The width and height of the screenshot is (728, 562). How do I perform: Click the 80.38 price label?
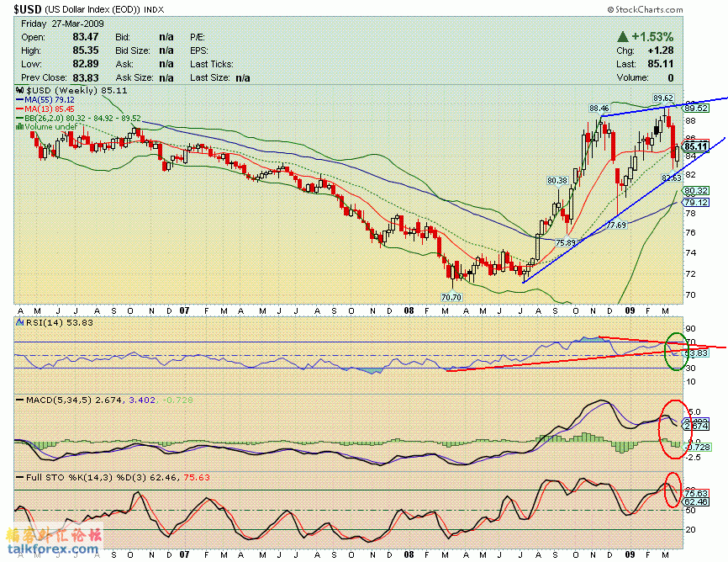click(x=557, y=180)
